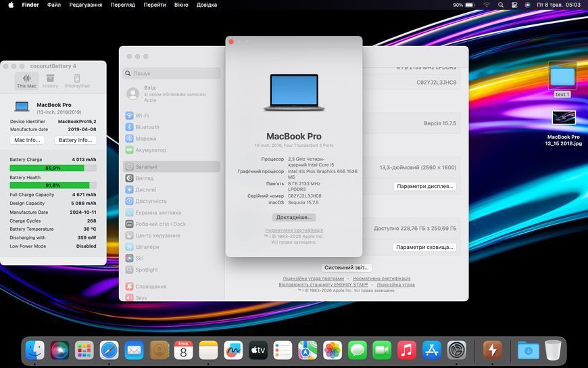
Task: Open Control Center in menu bar
Action: pos(514,5)
